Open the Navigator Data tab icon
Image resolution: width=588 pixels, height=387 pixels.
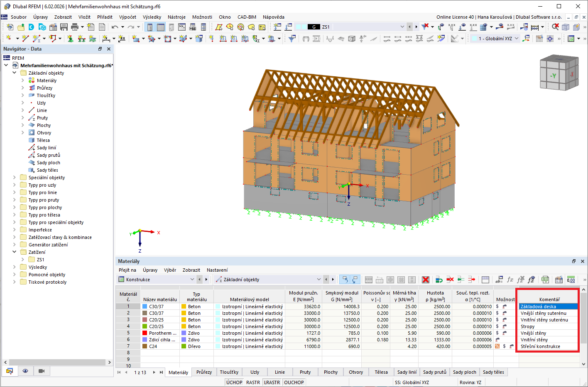(10, 371)
